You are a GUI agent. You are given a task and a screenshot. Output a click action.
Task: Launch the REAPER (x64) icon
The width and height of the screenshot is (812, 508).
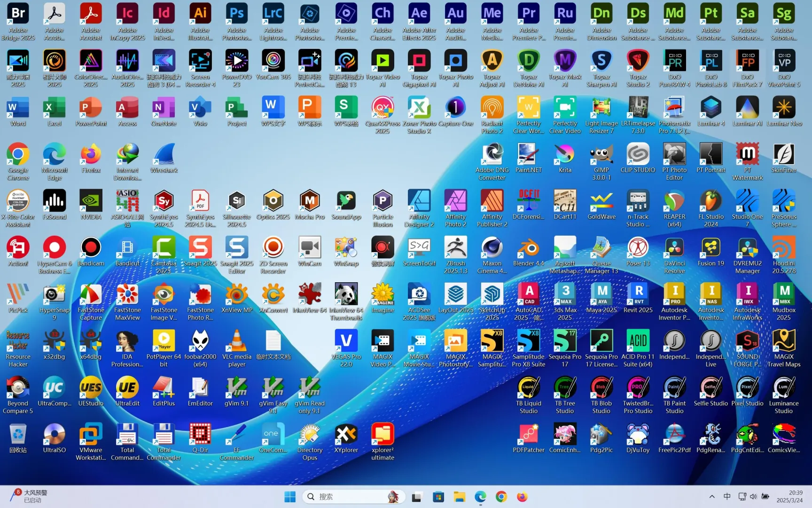(x=674, y=208)
